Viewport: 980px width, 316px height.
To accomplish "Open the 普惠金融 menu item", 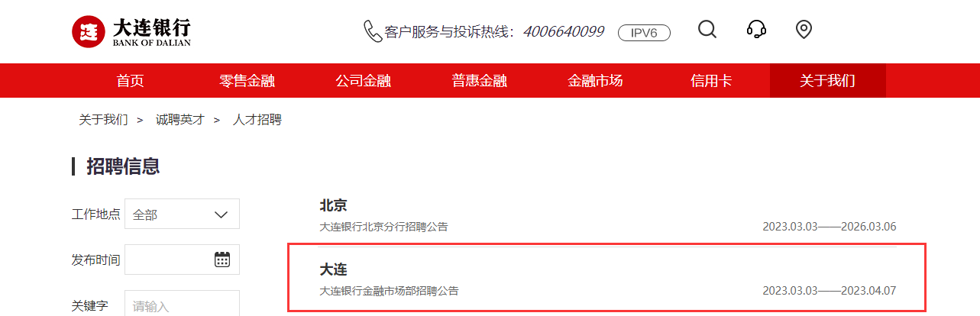I will [479, 80].
